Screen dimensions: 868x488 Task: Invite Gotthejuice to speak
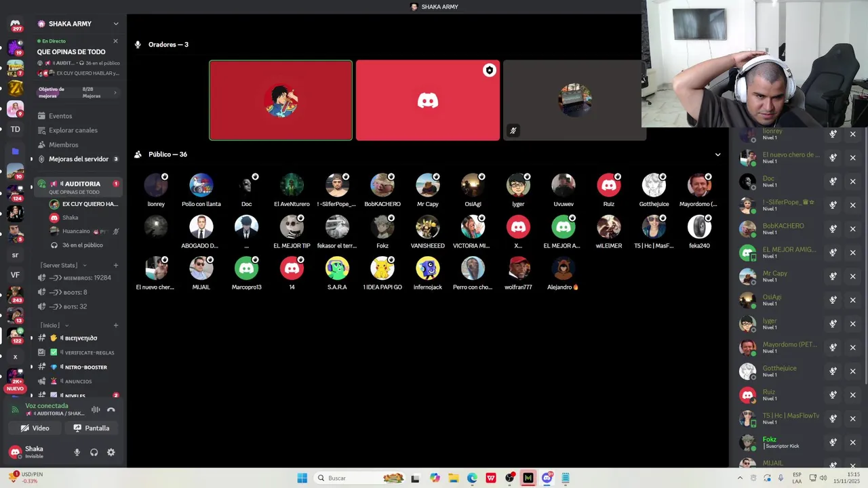point(833,371)
